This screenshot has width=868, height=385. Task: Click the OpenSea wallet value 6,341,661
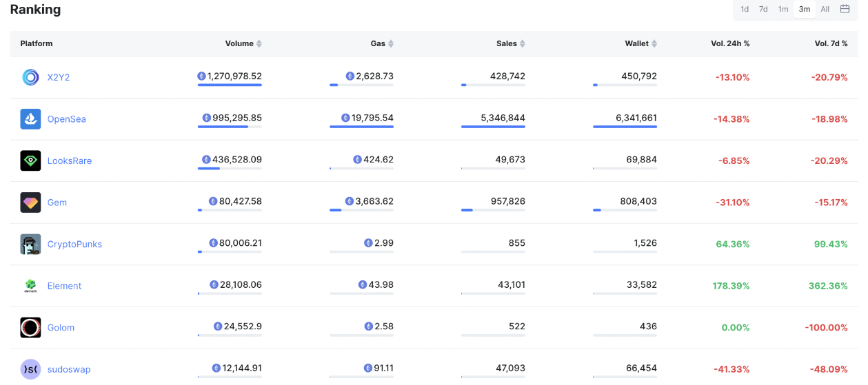(x=636, y=118)
